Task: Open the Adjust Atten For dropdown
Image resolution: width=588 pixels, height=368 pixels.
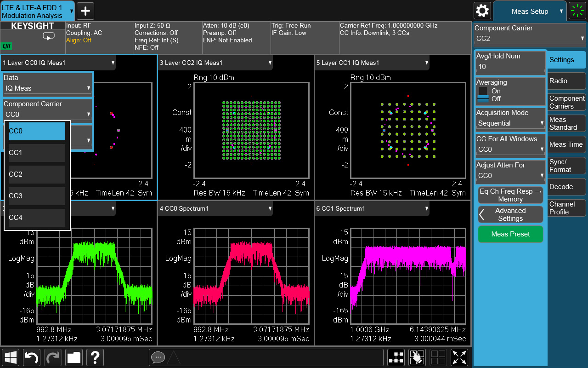Action: (x=510, y=176)
